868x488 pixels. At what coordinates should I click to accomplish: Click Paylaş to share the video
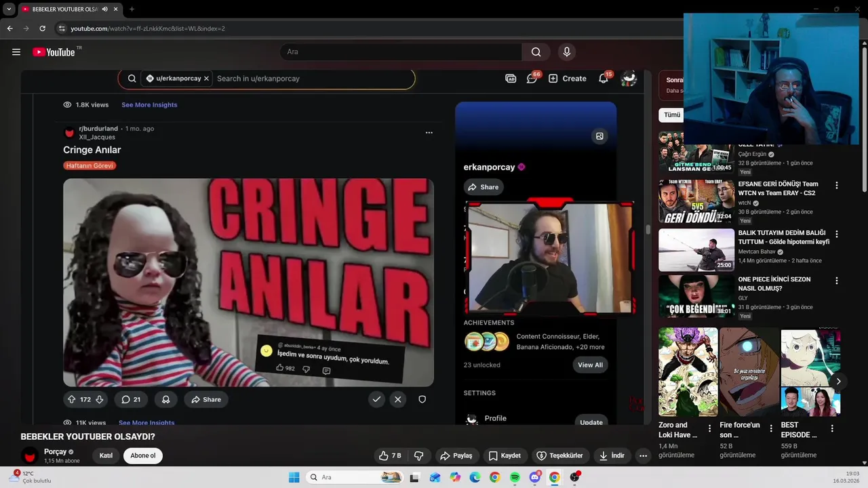tap(456, 455)
